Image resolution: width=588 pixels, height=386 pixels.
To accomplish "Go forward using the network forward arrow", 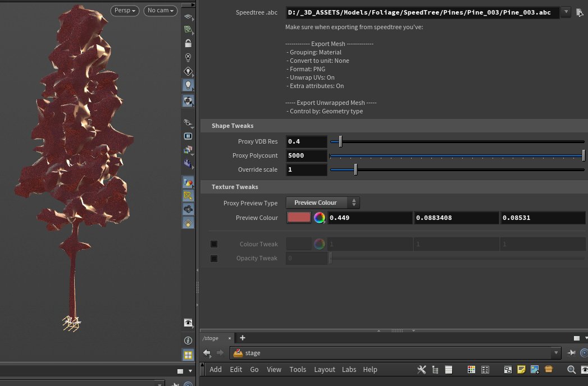I will 220,353.
